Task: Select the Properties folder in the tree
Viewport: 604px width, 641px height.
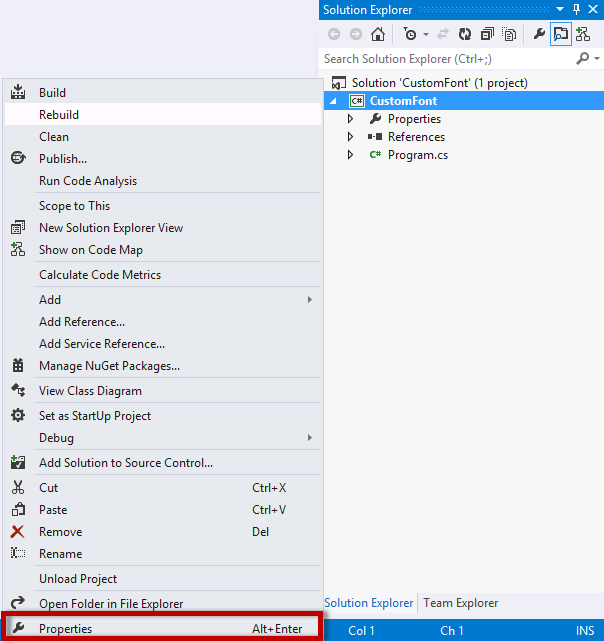Action: pyautogui.click(x=414, y=119)
